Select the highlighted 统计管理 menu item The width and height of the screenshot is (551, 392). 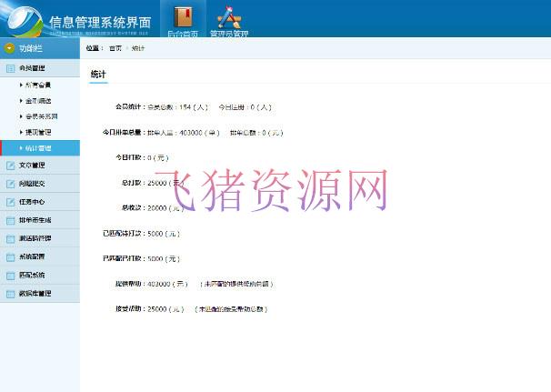point(38,147)
